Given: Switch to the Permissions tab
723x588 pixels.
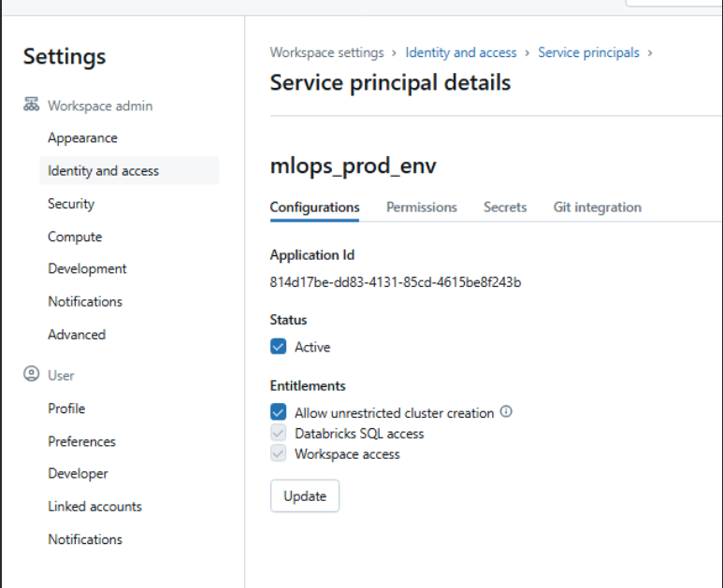Looking at the screenshot, I should click(x=421, y=208).
